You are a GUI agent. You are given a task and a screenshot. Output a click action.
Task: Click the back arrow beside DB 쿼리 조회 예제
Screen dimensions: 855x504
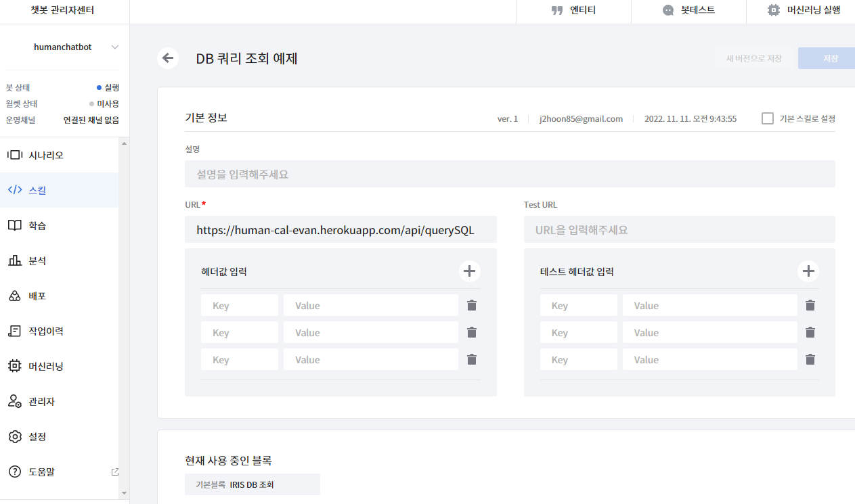(168, 58)
